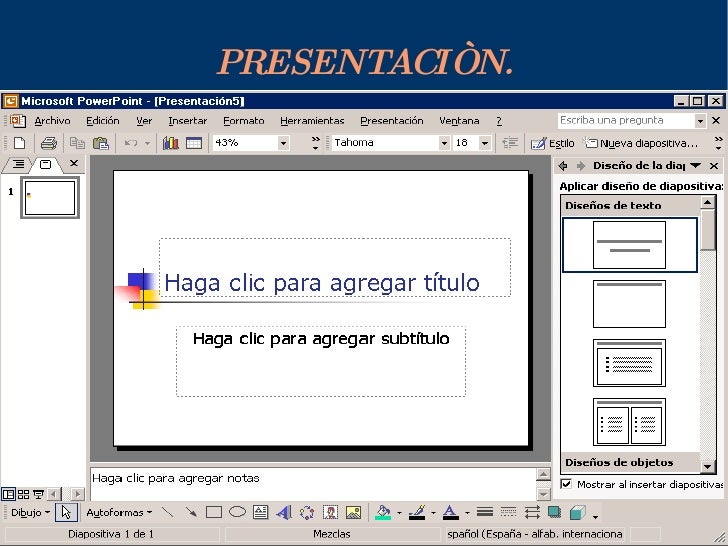Choose the two-column text layout thumbnail
Screen dimensions: 728x546
point(629,422)
